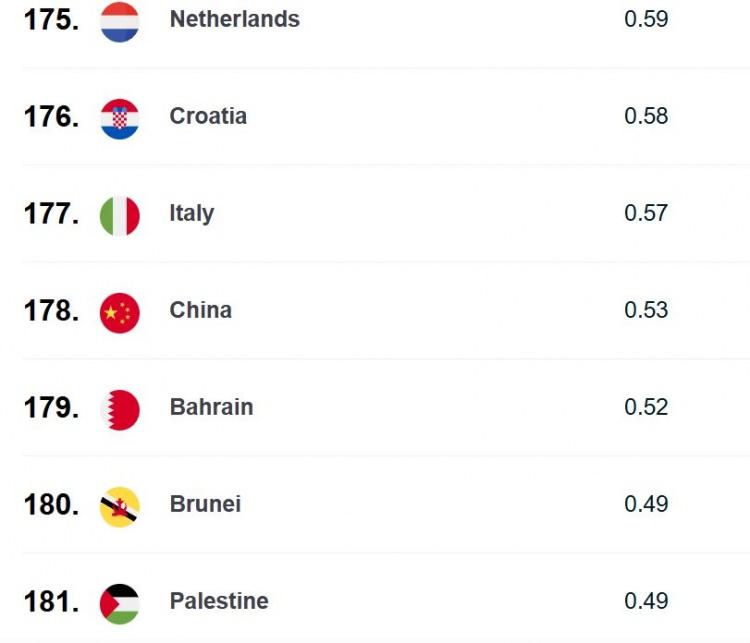Click rank number 175
Screen dimensions: 750x643
tap(52, 20)
